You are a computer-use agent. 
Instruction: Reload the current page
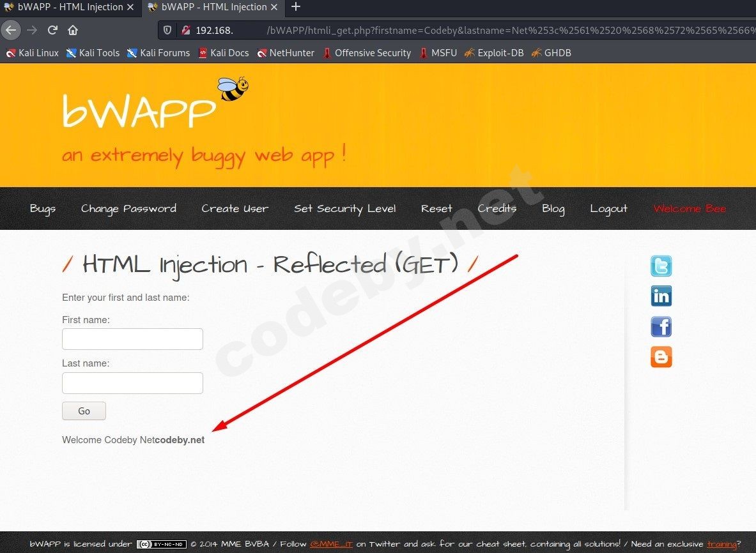[x=52, y=31]
